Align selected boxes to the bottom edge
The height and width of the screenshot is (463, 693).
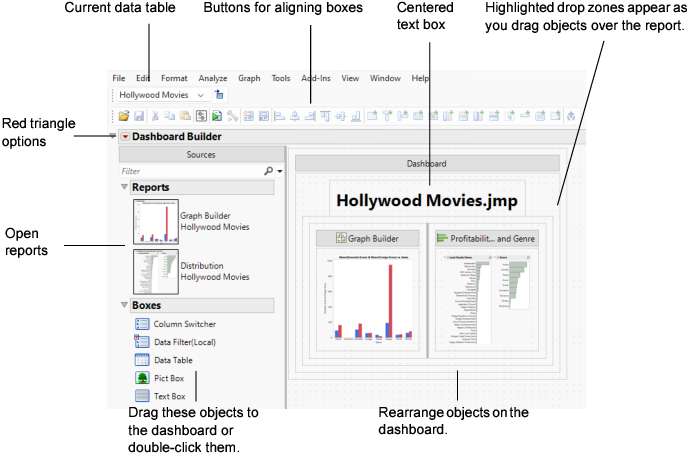click(356, 116)
